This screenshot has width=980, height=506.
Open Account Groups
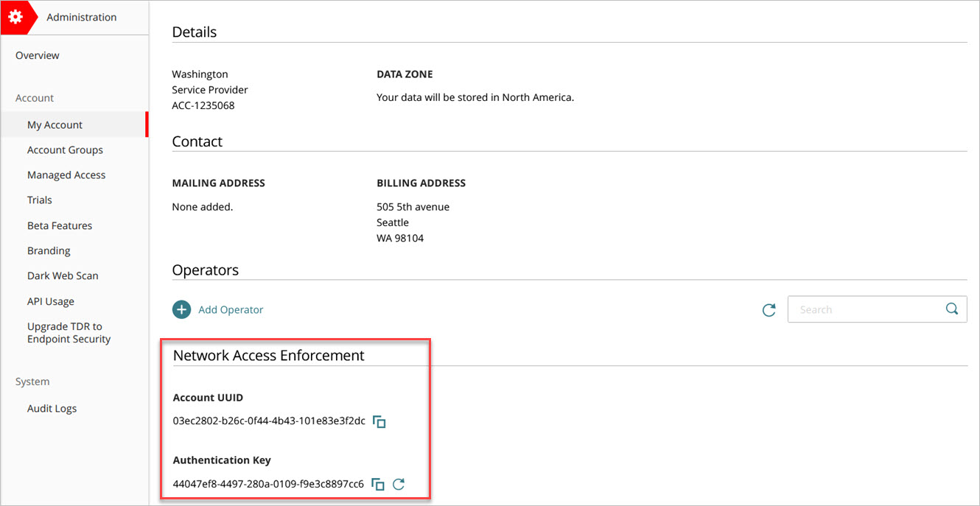65,150
